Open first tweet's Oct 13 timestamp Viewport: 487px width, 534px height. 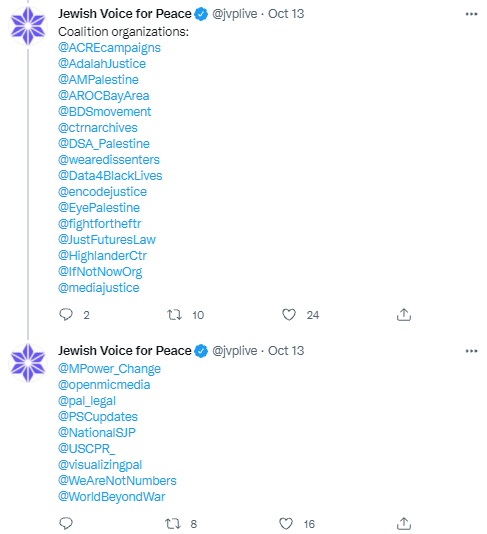[286, 14]
